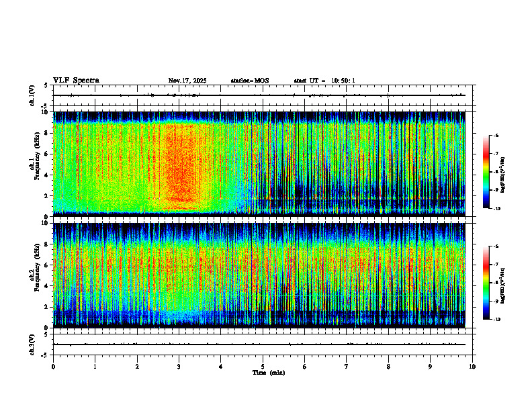Click time axis tick label "5"
This screenshot has height=411, width=532.
pyautogui.click(x=263, y=367)
